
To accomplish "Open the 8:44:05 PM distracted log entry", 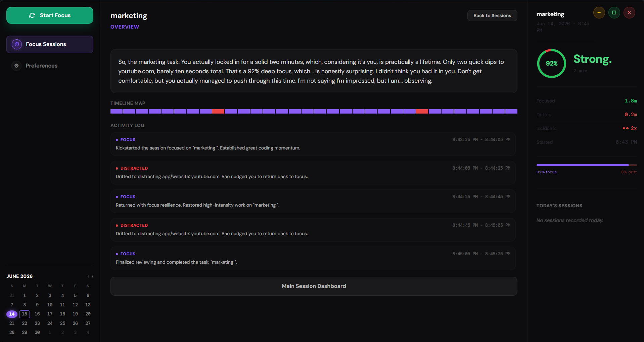I will pos(313,173).
